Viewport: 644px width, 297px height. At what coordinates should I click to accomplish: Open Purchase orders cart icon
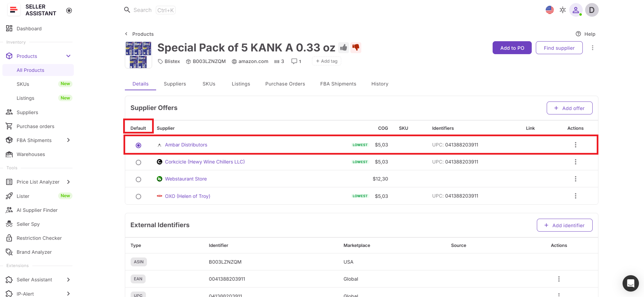(9, 126)
